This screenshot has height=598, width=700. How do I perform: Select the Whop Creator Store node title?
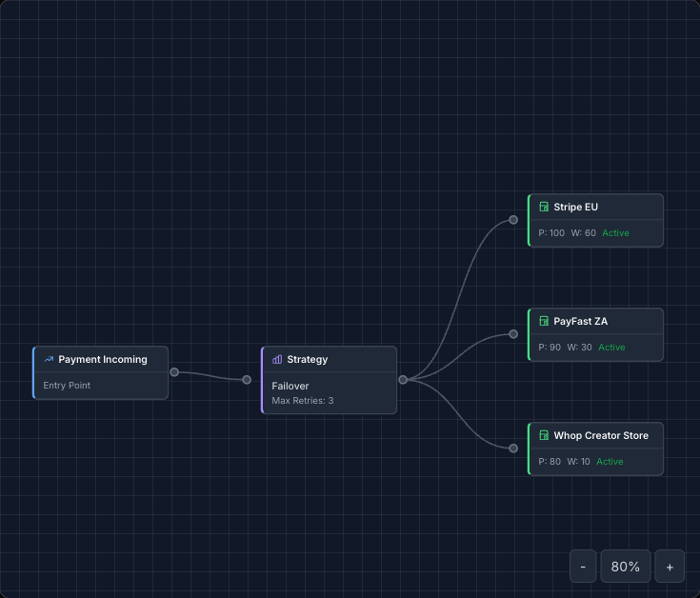pos(601,435)
